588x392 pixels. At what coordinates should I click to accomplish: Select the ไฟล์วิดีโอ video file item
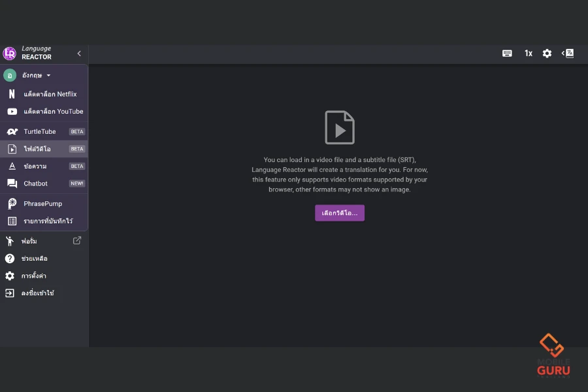tap(37, 149)
